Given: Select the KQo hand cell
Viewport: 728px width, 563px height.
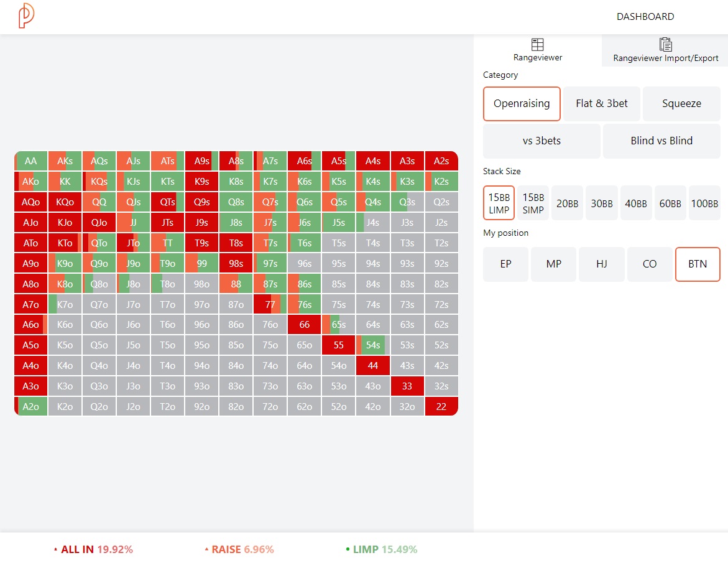Looking at the screenshot, I should [x=65, y=202].
